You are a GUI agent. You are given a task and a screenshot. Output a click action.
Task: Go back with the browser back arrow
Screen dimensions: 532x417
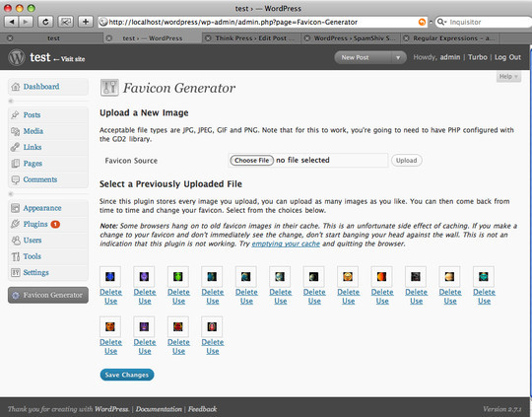[x=12, y=22]
